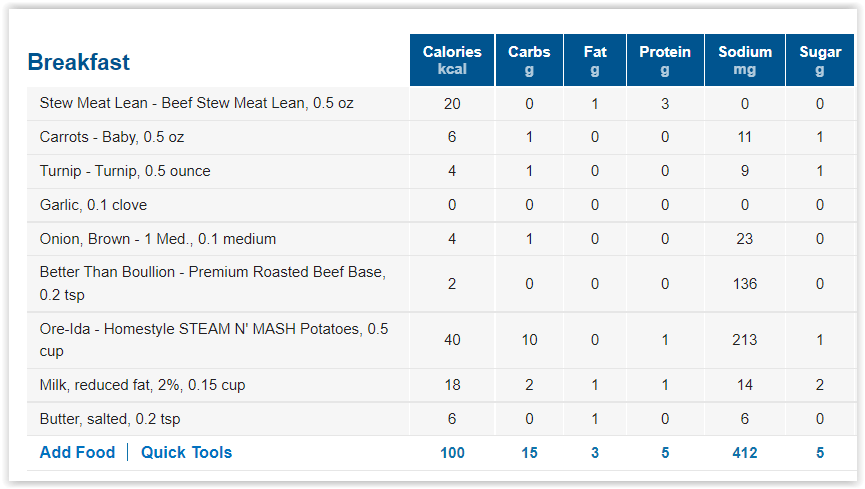Image resolution: width=865 pixels, height=489 pixels.
Task: Click the Fat column header
Action: 595,60
